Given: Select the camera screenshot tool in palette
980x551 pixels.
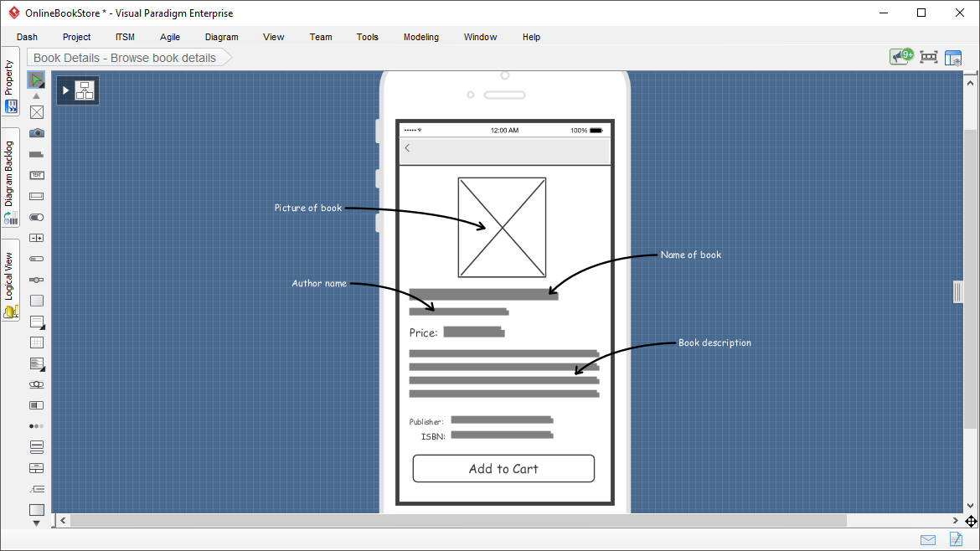Looking at the screenshot, I should [x=37, y=133].
